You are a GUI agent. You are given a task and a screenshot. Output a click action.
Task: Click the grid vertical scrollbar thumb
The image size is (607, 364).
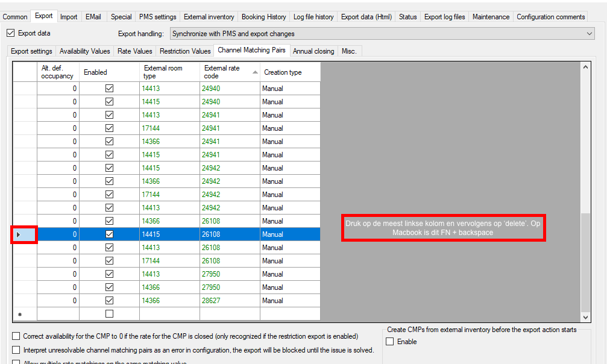click(585, 262)
